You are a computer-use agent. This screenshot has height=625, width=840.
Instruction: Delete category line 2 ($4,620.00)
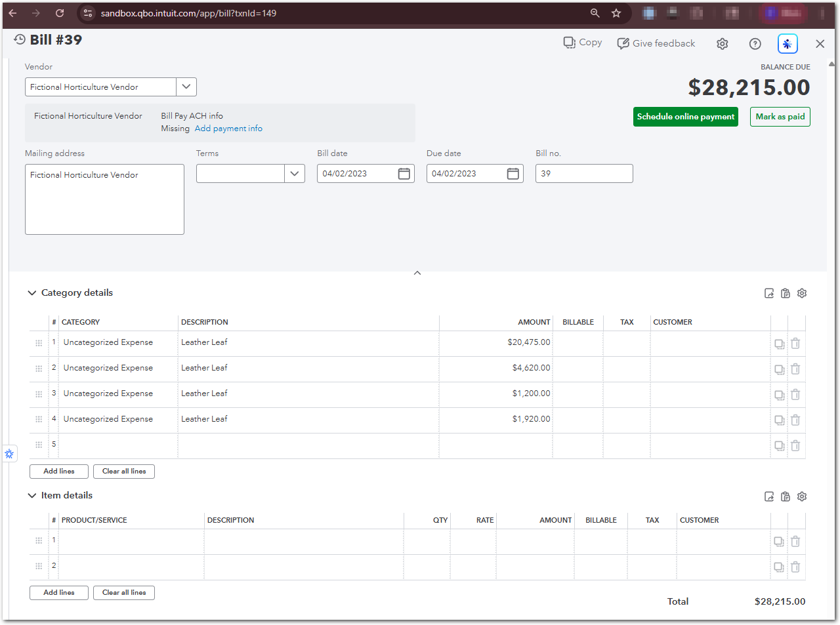coord(795,369)
